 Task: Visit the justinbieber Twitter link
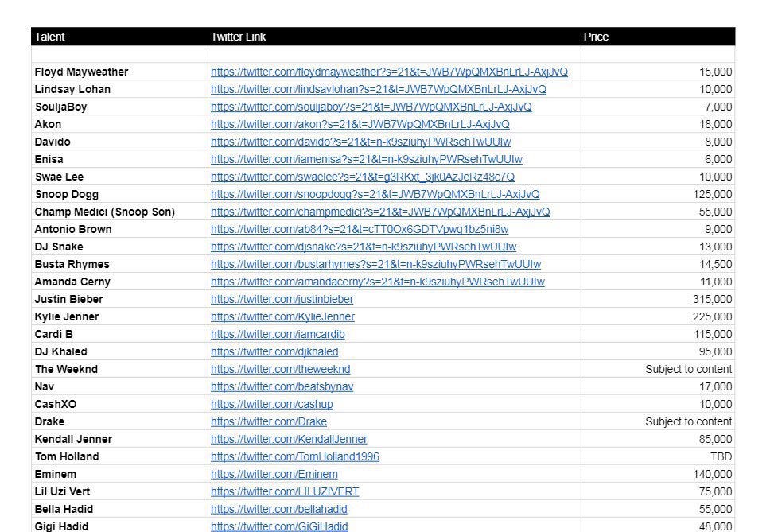282,300
